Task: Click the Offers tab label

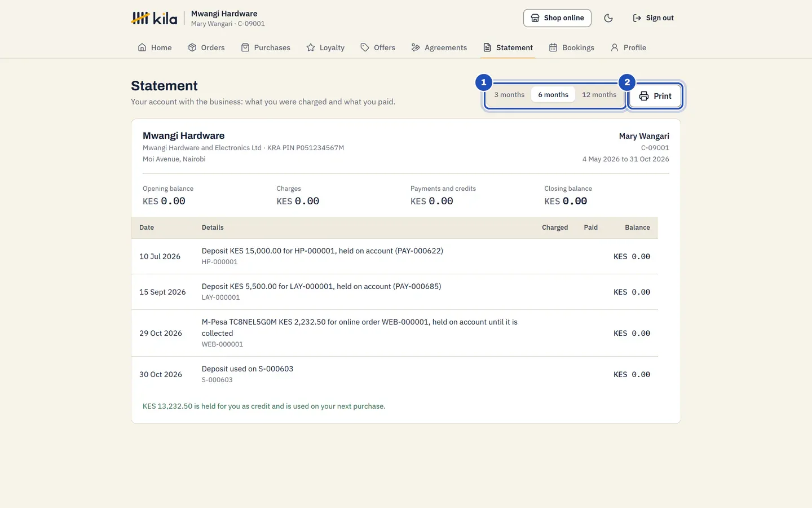Action: point(385,47)
